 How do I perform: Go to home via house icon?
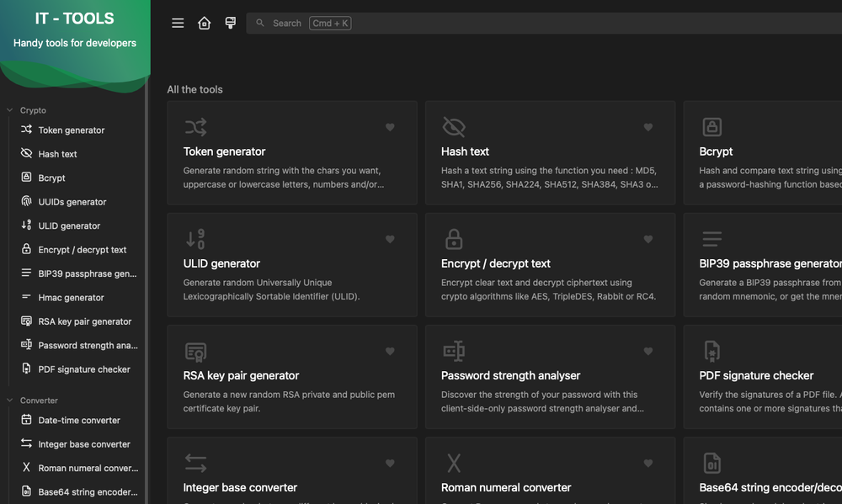coord(204,24)
